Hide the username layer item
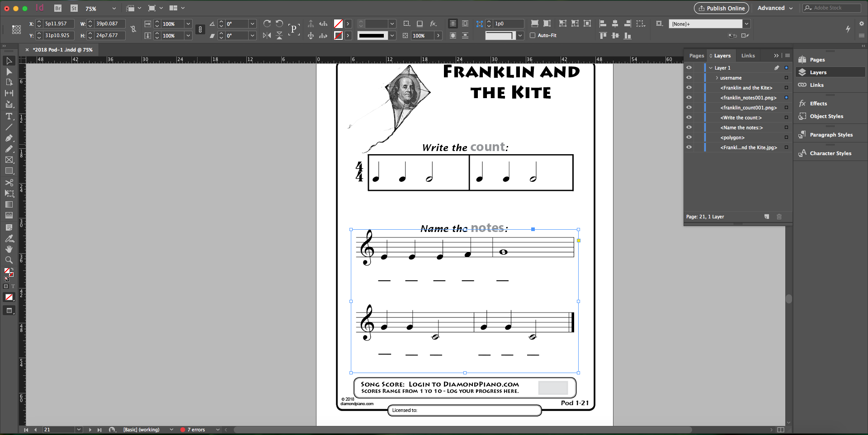This screenshot has width=868, height=435. click(689, 78)
